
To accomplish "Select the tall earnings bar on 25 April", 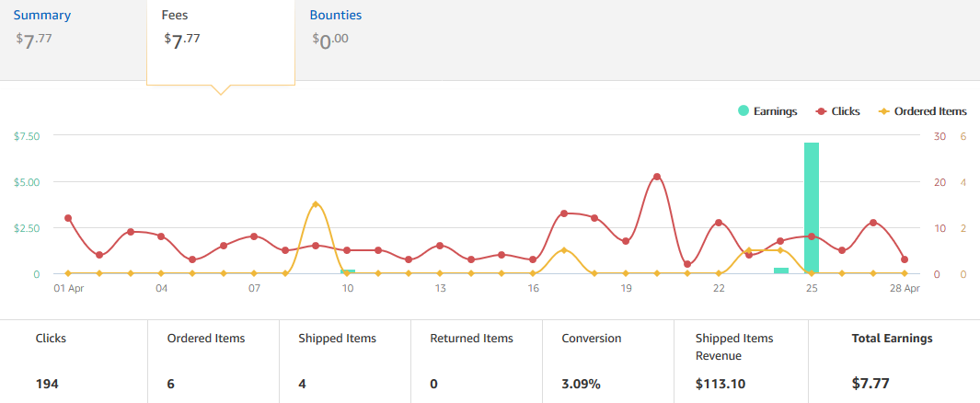I will point(812,208).
